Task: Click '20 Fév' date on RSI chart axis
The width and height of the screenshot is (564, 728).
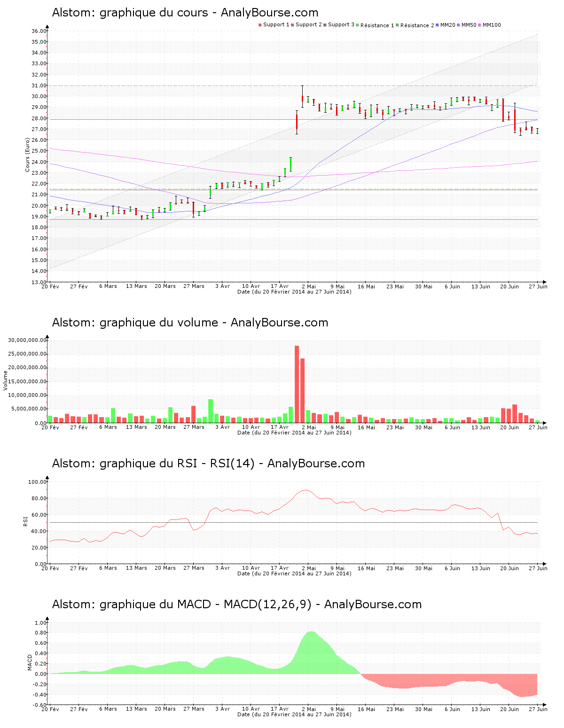Action: point(50,568)
